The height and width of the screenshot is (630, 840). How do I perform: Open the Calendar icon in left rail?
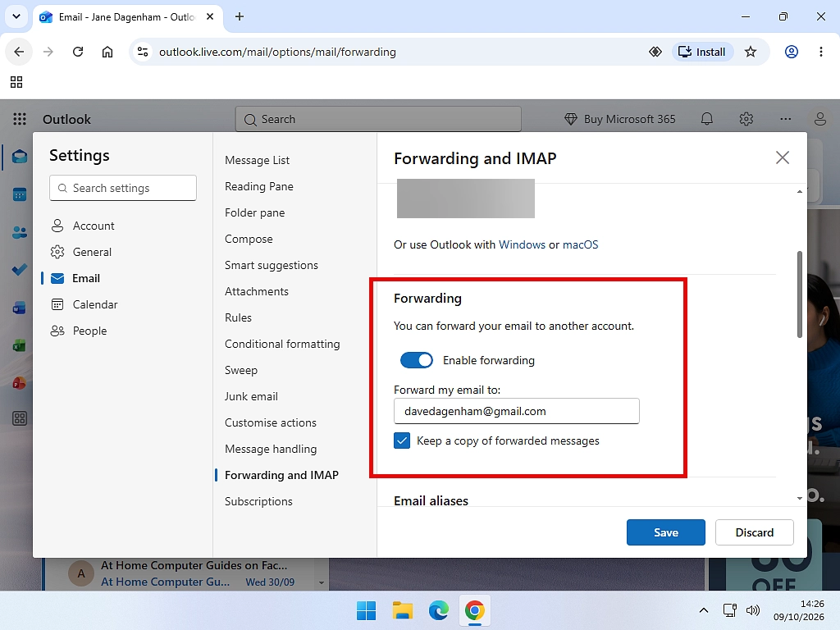20,194
